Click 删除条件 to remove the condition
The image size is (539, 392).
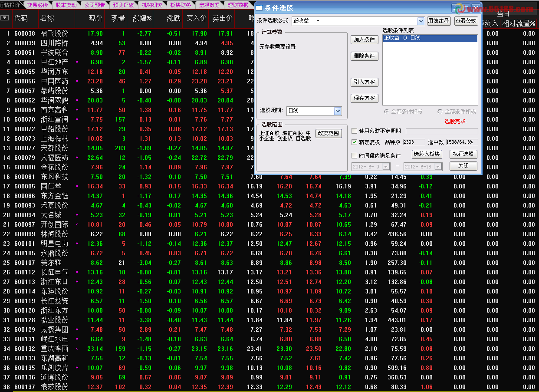click(364, 56)
